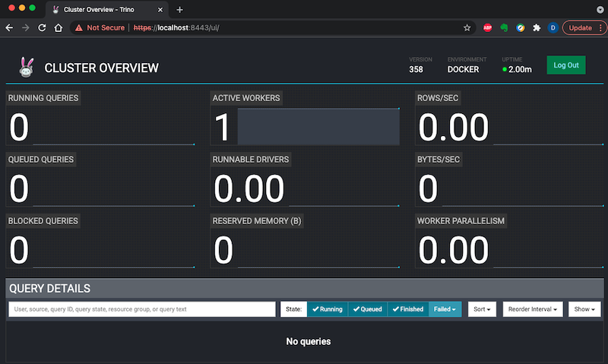Click the BYTES/SEC label
This screenshot has height=364, width=608.
pyautogui.click(x=439, y=160)
